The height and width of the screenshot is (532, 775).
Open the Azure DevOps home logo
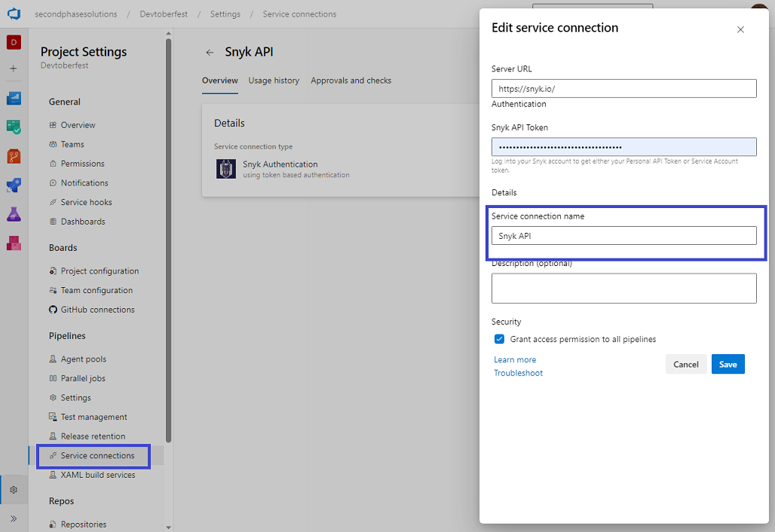pos(14,14)
